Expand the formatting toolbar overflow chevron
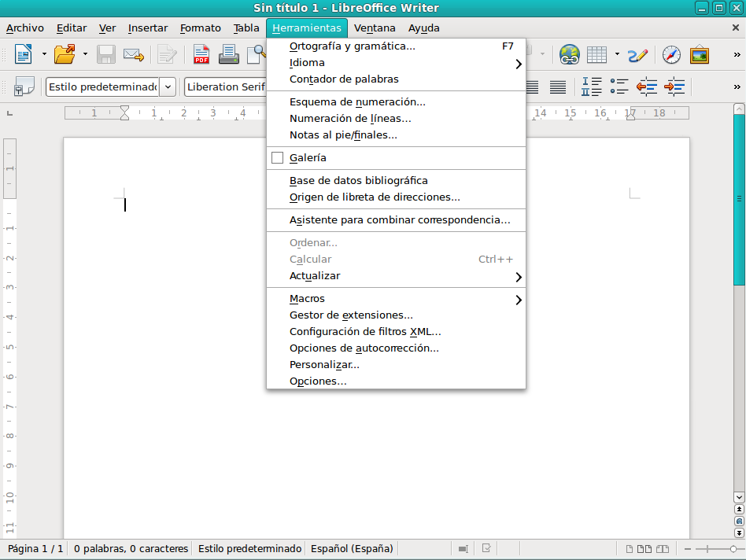 click(x=737, y=87)
